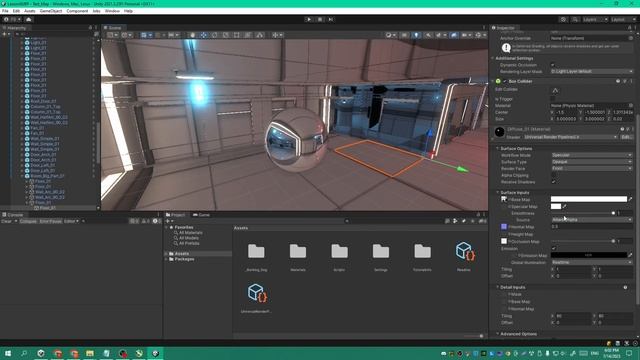The width and height of the screenshot is (640, 360).
Task: Open Rendering Layer Mask dropdown
Action: 591,71
